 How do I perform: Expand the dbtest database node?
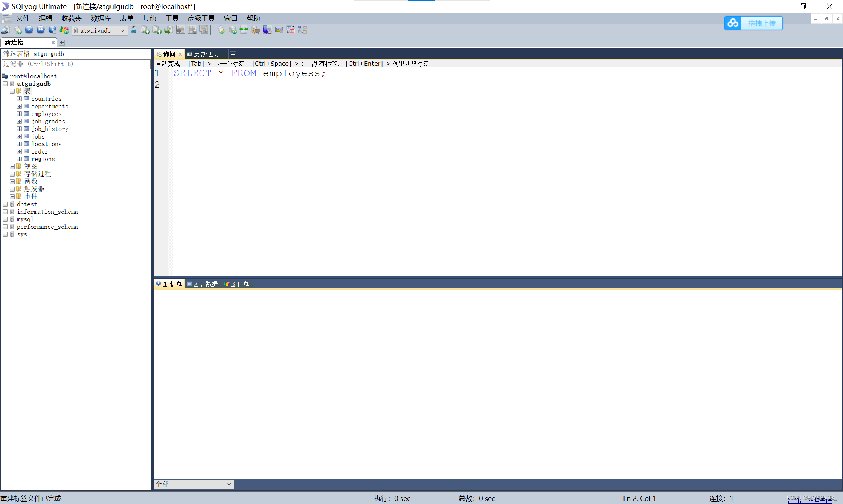pos(5,204)
